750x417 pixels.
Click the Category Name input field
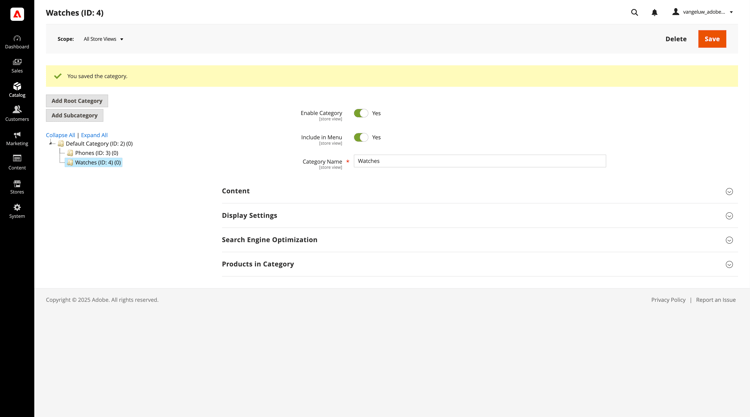480,161
